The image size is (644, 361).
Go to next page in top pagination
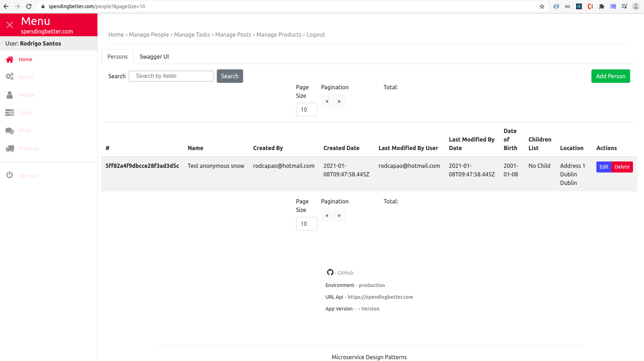coord(339,101)
